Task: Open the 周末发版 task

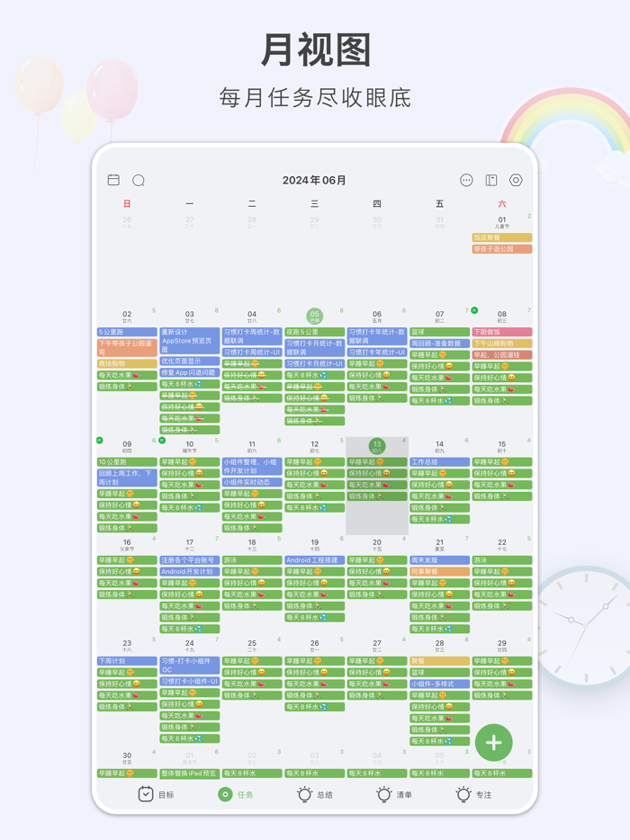Action: tap(440, 560)
